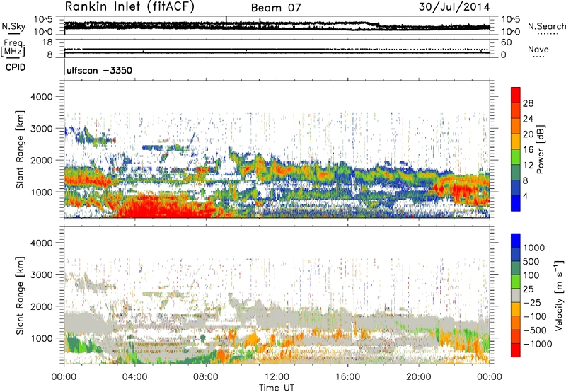Viewport: 566px width, 392px height.
Task: Select the "20" power colour bar label
Action: (x=528, y=134)
